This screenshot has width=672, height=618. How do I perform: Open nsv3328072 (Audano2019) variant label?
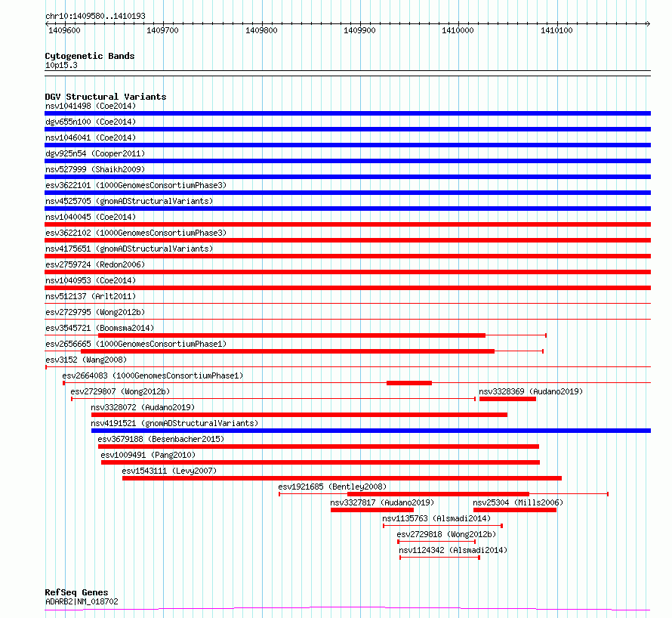[x=143, y=407]
